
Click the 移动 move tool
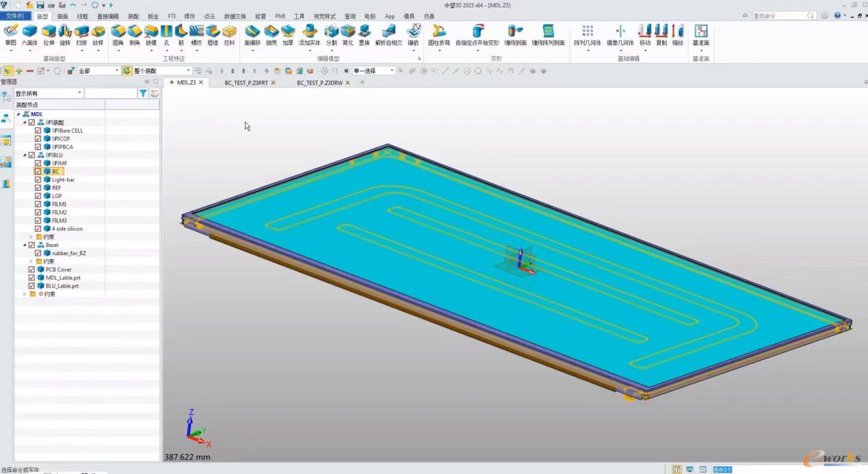(x=644, y=35)
